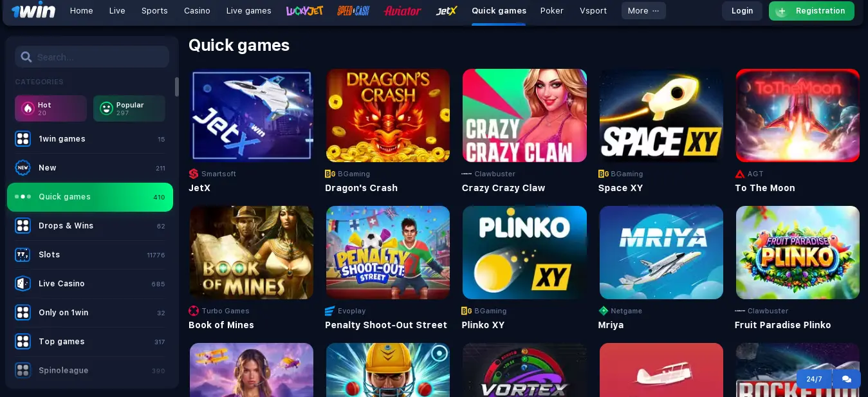Click the 24/7 support button
Image resolution: width=868 pixels, height=397 pixels.
click(814, 379)
